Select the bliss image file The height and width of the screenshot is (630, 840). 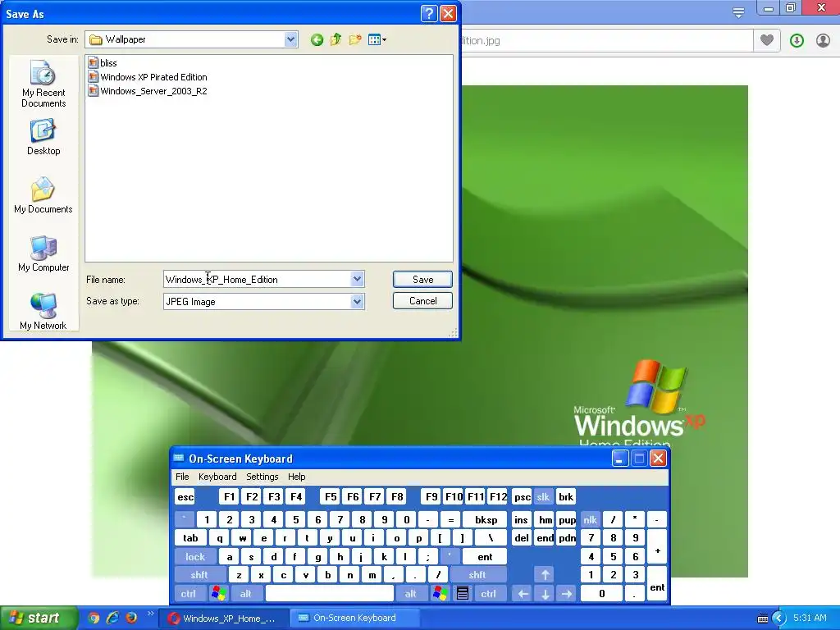103,62
